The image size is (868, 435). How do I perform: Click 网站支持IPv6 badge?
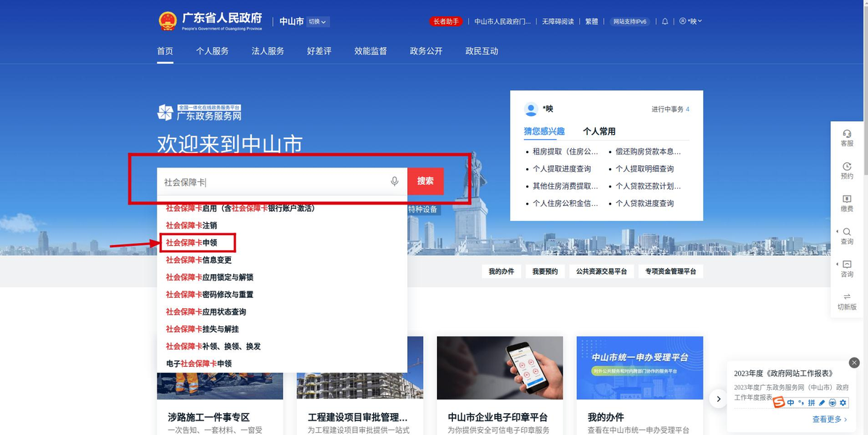(630, 22)
